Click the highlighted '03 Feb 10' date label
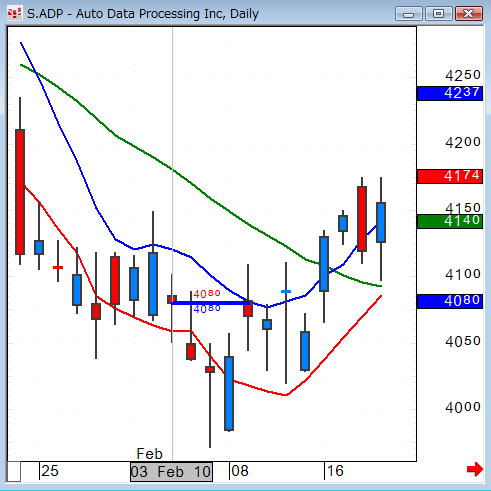 171,472
